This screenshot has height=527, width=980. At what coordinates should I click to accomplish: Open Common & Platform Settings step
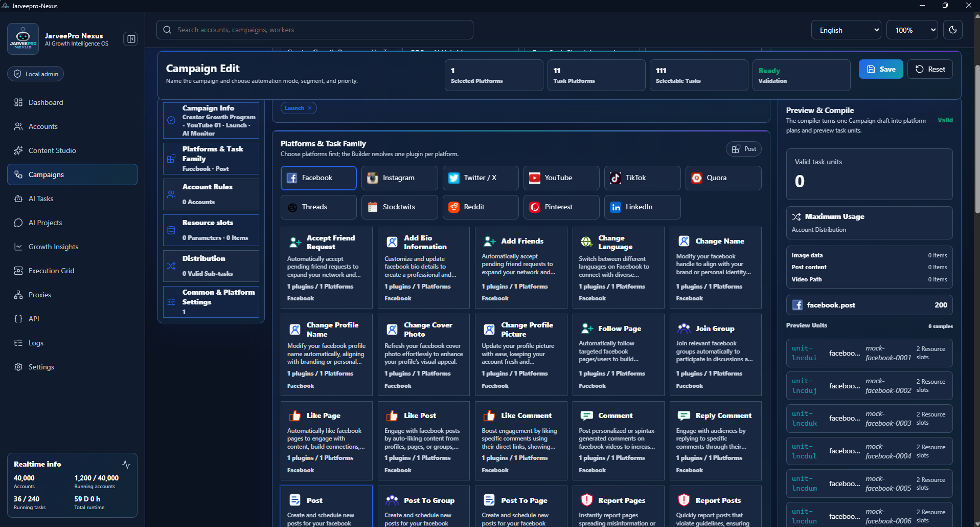coord(211,302)
